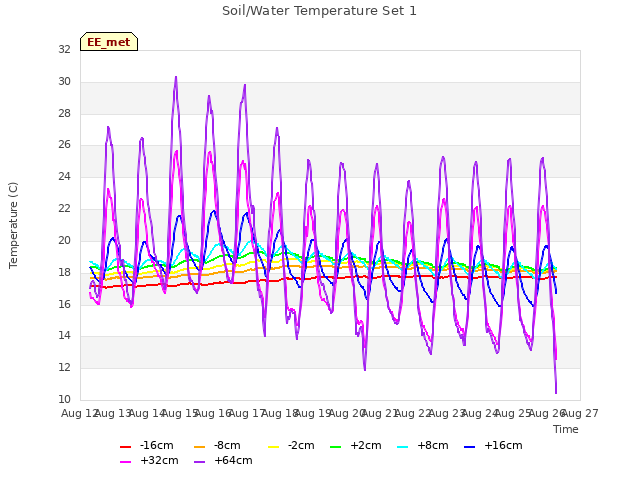Click the Aug 17 x-axis tick label
Viewport: 640px width, 480px height.
pyautogui.click(x=246, y=413)
